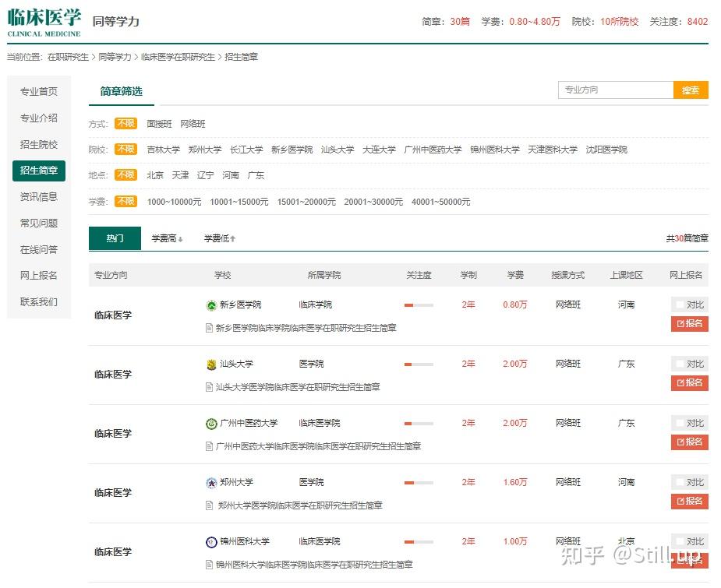721x588 pixels.
Task: Filter schools by 天津医科大学
Action: tap(552, 150)
